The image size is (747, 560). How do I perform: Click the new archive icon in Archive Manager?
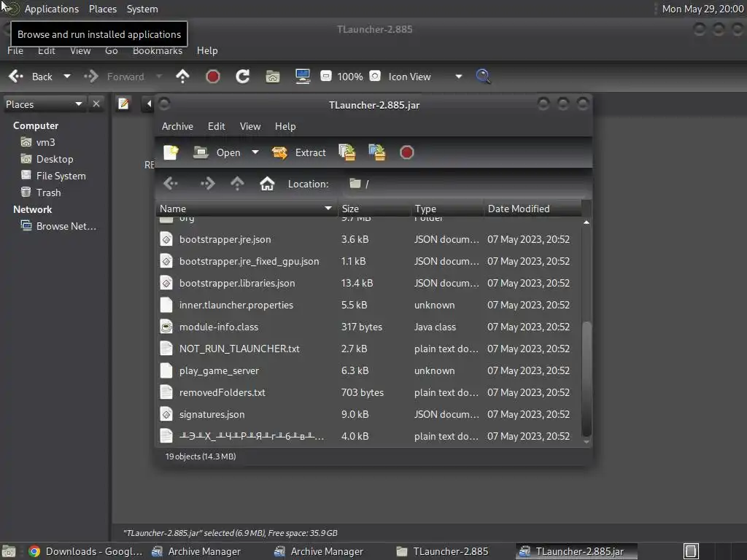[x=171, y=152]
